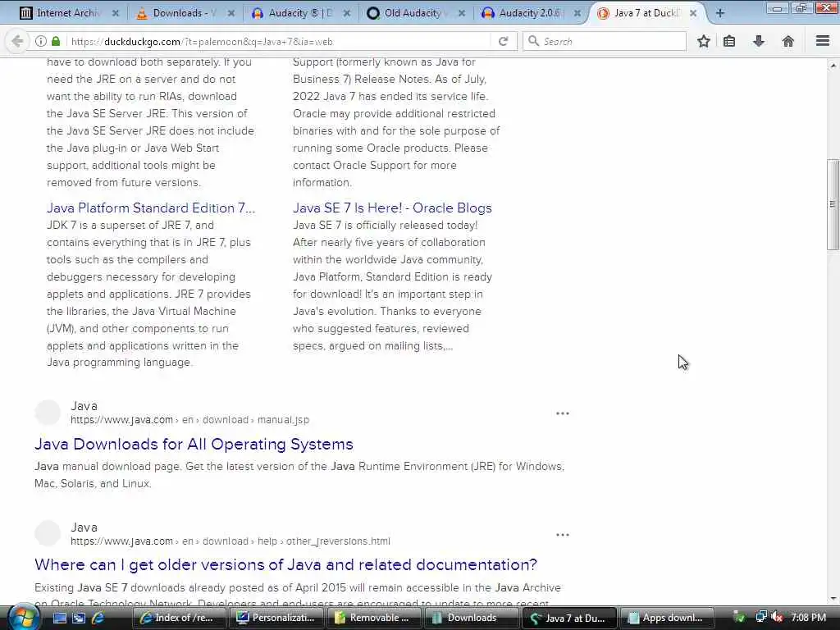This screenshot has height=630, width=840.
Task: Open the downloads arrow icon
Action: [759, 41]
